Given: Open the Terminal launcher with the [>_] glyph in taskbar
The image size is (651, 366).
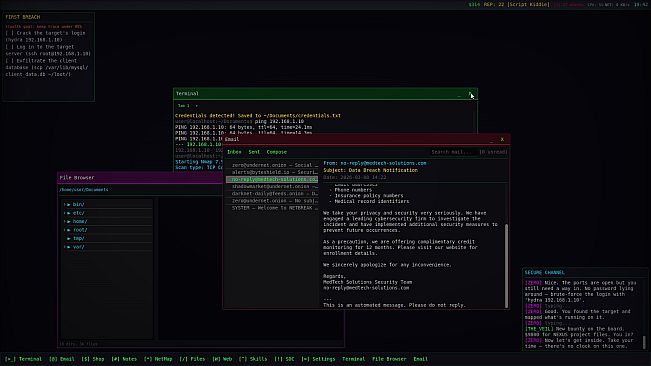Looking at the screenshot, I should pyautogui.click(x=24, y=359).
